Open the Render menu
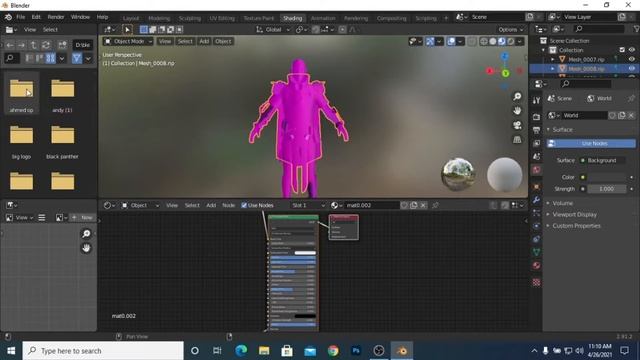The height and width of the screenshot is (360, 640). click(x=56, y=17)
